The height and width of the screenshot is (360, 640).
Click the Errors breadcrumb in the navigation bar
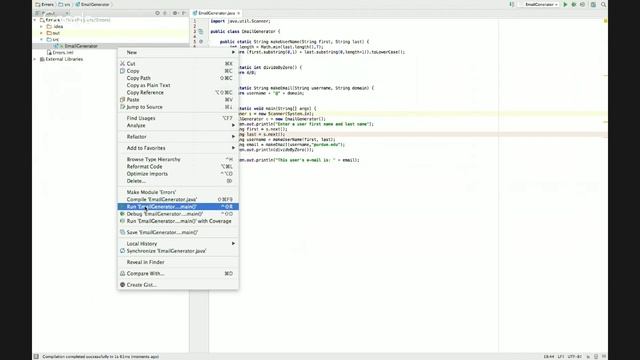(45, 4)
